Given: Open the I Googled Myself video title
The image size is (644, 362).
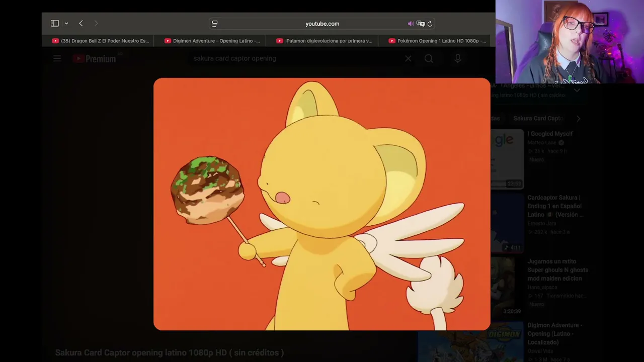Looking at the screenshot, I should tap(550, 134).
